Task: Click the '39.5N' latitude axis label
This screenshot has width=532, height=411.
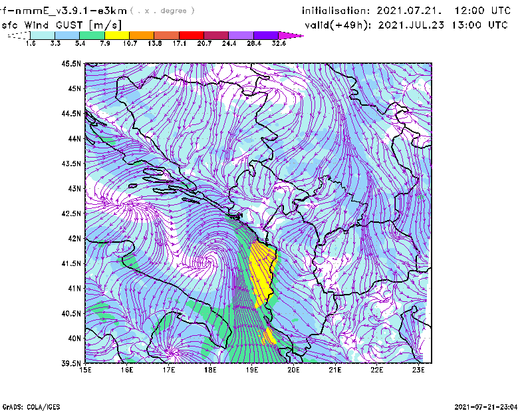Action: 71,364
